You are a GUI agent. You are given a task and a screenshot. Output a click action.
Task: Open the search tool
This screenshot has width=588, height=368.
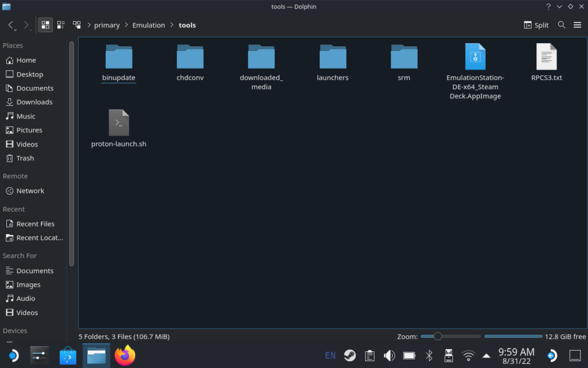[x=562, y=25]
